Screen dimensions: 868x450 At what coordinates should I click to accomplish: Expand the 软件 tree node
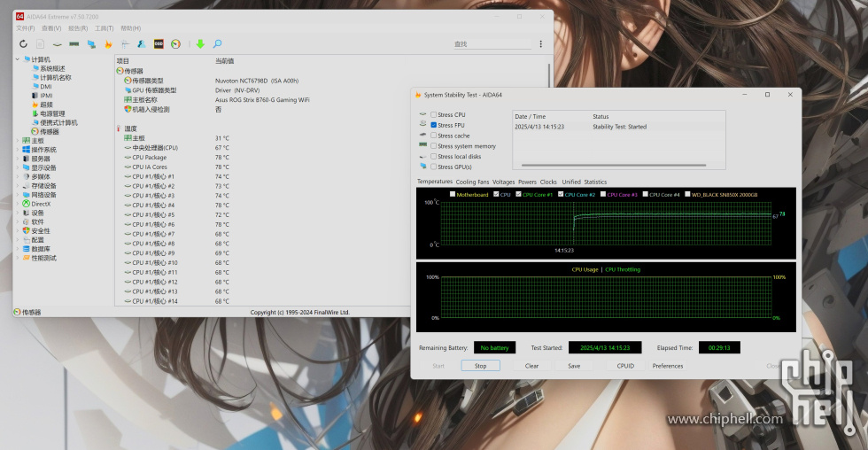click(18, 222)
